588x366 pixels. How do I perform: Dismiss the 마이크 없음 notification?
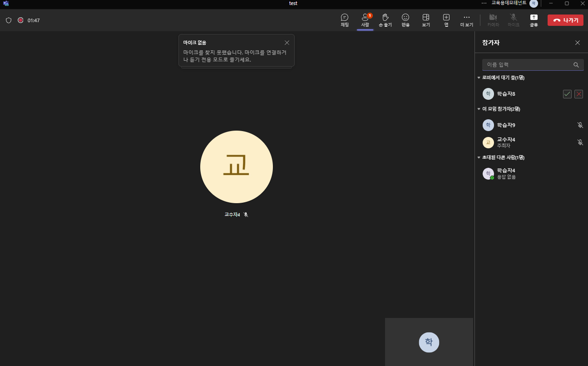click(287, 43)
